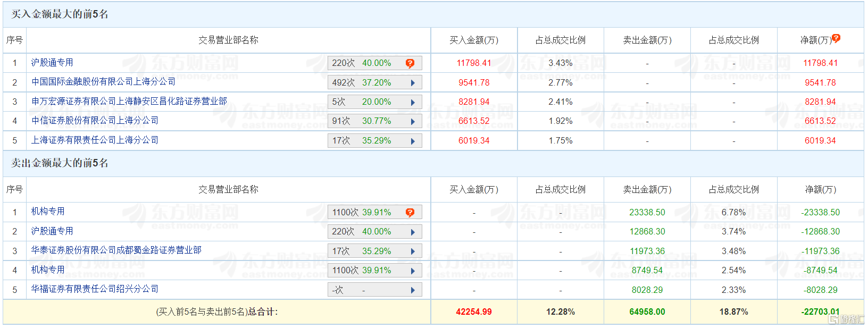This screenshot has width=868, height=328.
Task: Open 上海证券有限责任公司上海分公司 link
Action: (x=95, y=140)
